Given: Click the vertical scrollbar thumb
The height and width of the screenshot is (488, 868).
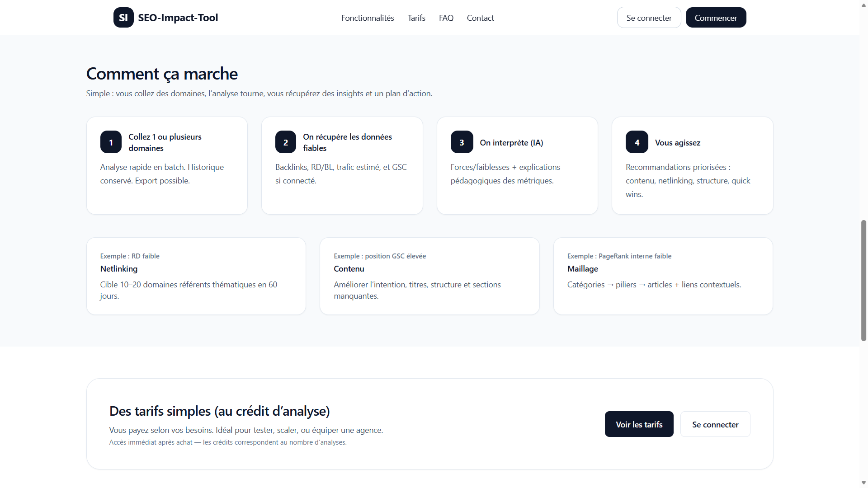Looking at the screenshot, I should click(863, 280).
